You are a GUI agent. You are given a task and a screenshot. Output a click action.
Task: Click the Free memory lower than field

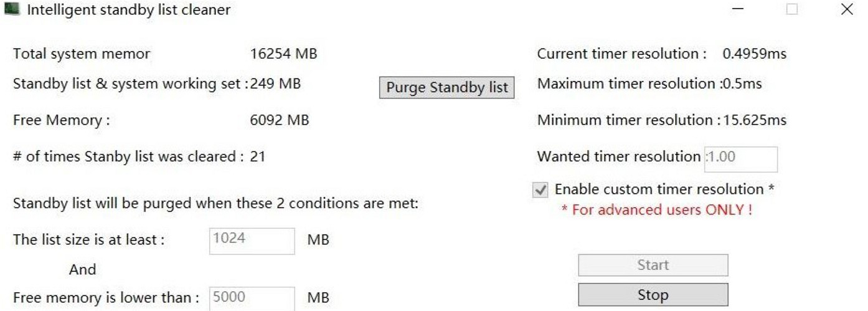(252, 299)
